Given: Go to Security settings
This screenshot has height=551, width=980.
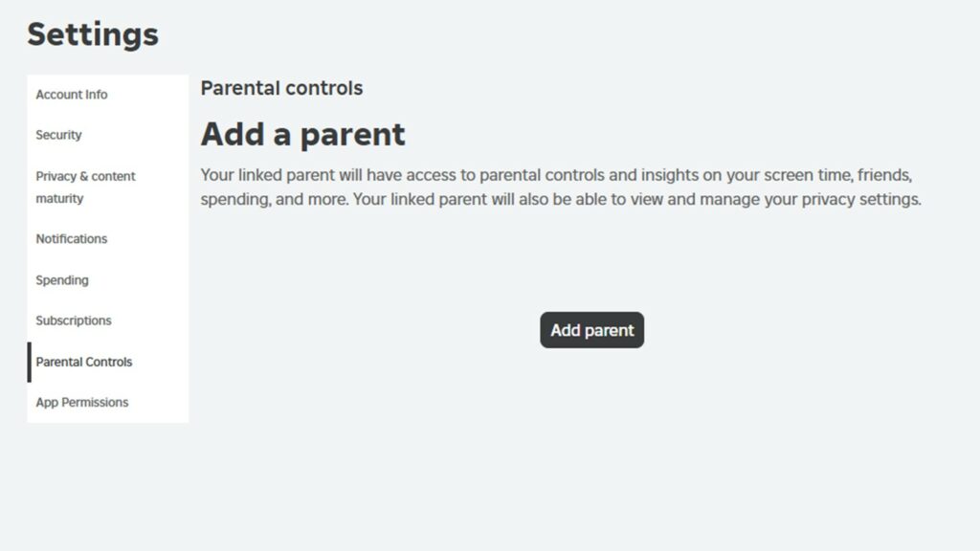Looking at the screenshot, I should [x=58, y=135].
